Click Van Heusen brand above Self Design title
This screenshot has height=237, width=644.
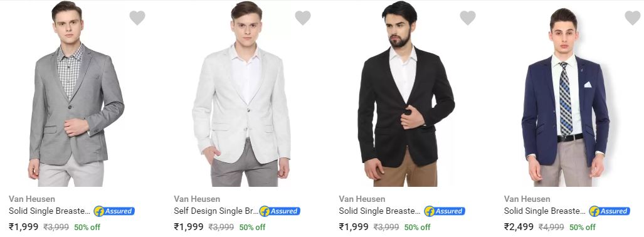click(197, 199)
